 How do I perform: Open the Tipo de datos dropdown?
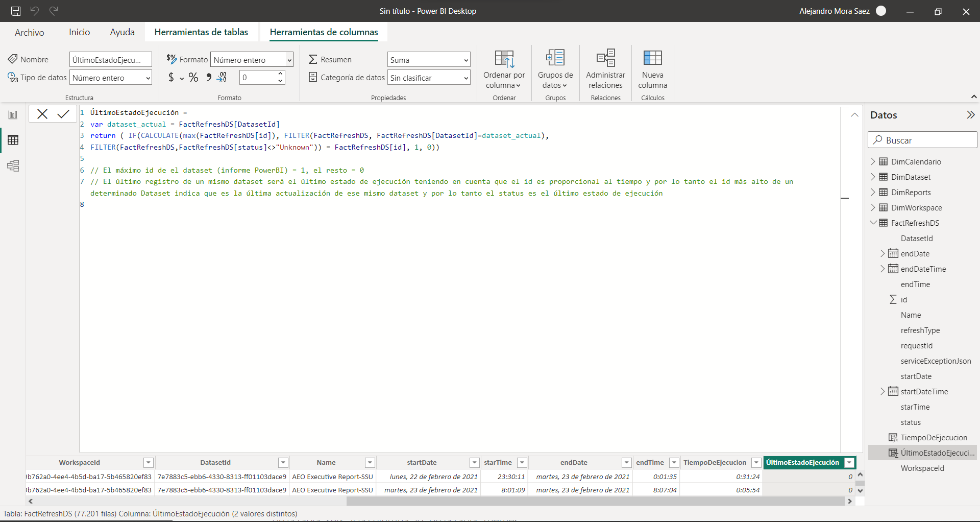[x=111, y=78]
